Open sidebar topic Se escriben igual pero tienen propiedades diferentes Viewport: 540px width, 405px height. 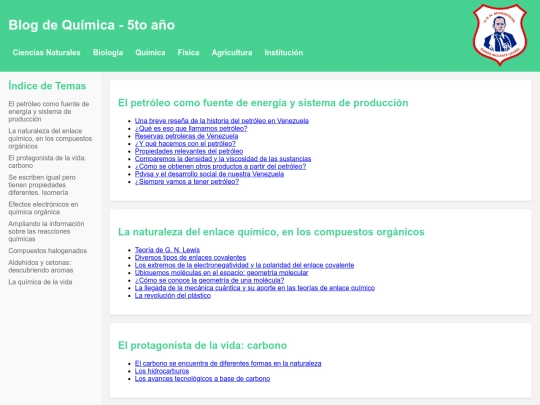(42, 185)
